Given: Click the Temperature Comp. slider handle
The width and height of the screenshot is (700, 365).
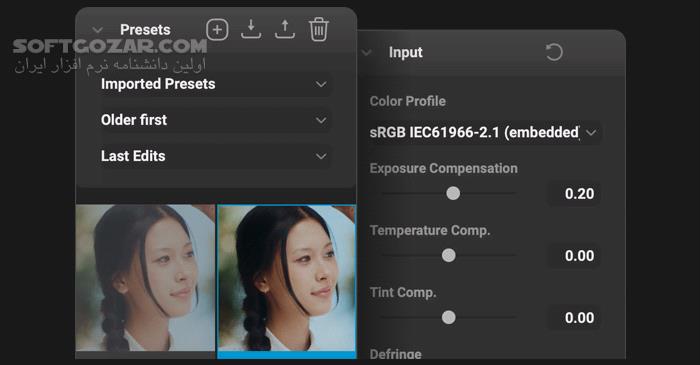Looking at the screenshot, I should pyautogui.click(x=449, y=256).
